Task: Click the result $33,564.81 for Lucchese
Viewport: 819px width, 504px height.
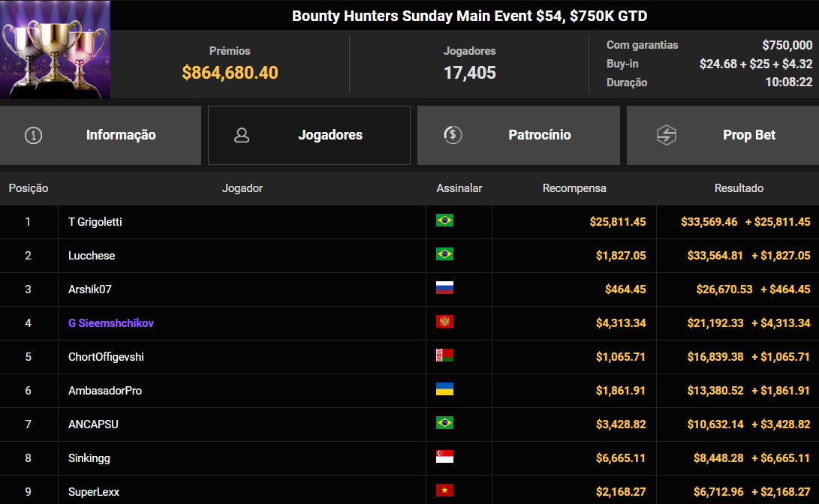Action: point(715,256)
